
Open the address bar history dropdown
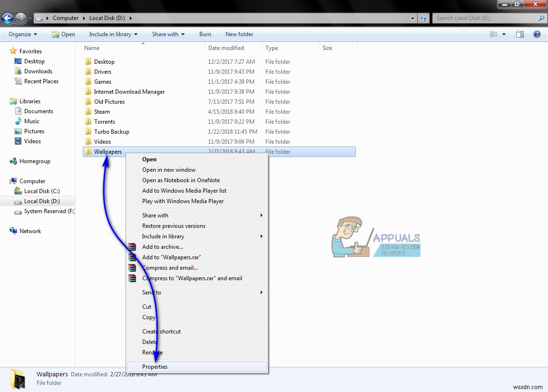tap(413, 18)
